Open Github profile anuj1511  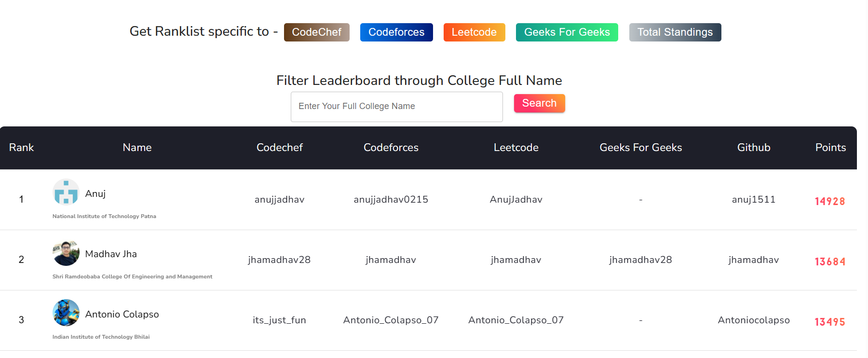tap(754, 199)
